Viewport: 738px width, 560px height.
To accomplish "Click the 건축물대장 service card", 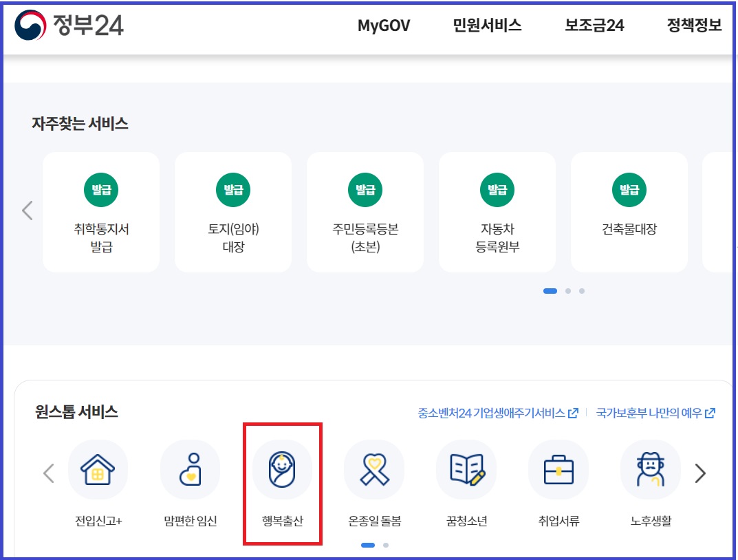I will pos(629,211).
